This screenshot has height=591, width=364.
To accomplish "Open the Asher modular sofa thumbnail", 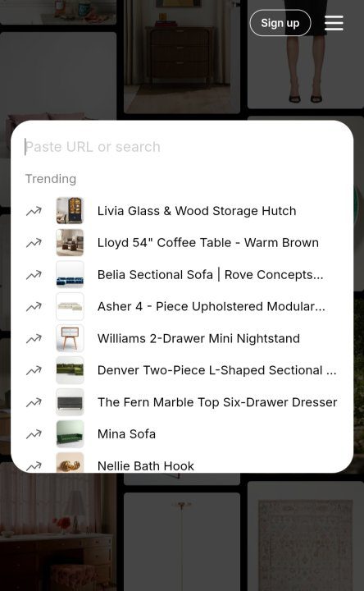I will [70, 306].
